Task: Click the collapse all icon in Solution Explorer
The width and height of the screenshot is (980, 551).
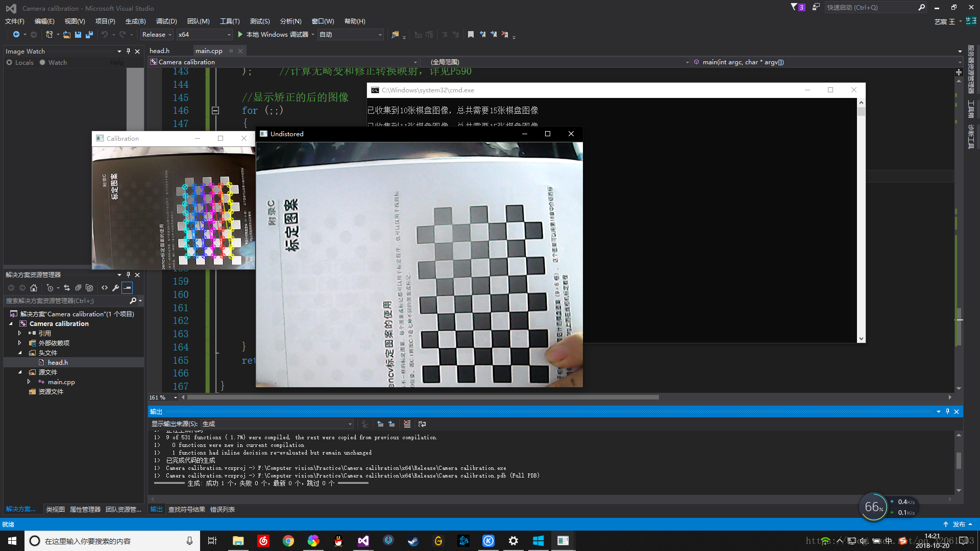Action: point(78,288)
